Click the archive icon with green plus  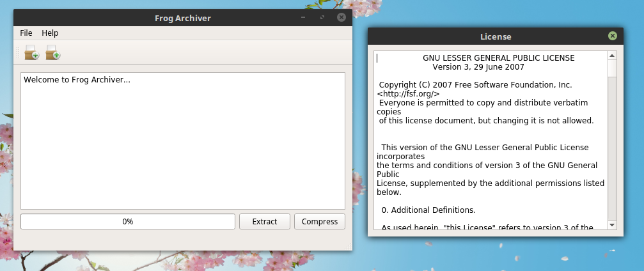[31, 52]
